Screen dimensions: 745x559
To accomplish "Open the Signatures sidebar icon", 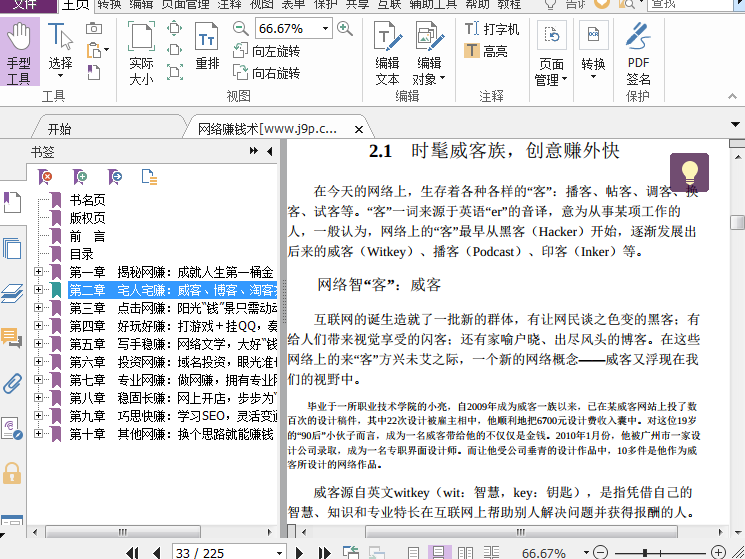I will point(12,428).
